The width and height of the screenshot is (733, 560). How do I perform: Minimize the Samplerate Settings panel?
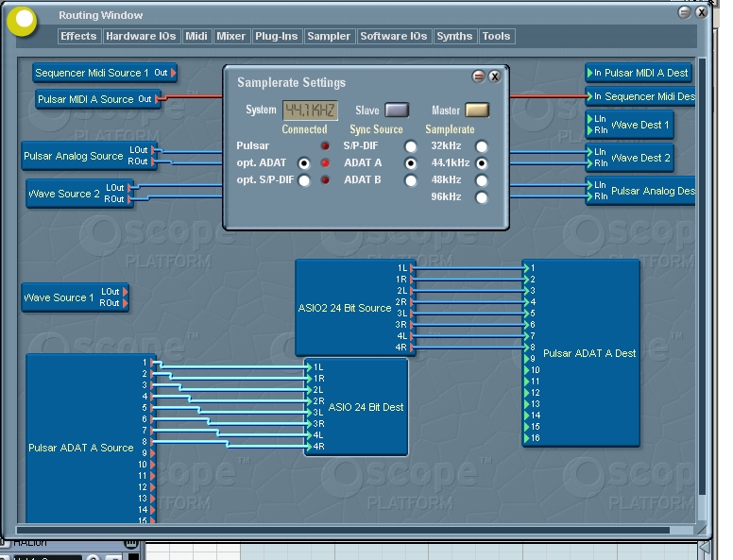(x=478, y=76)
